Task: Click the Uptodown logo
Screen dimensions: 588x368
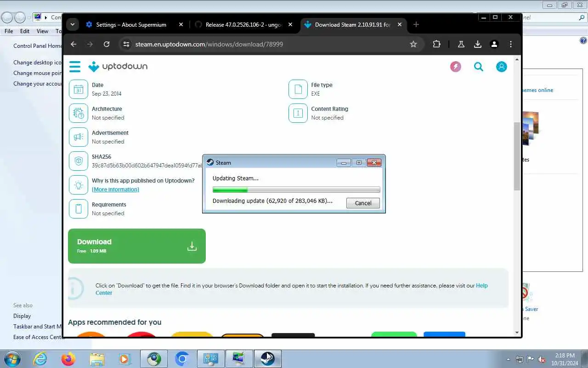Action: 118,67
